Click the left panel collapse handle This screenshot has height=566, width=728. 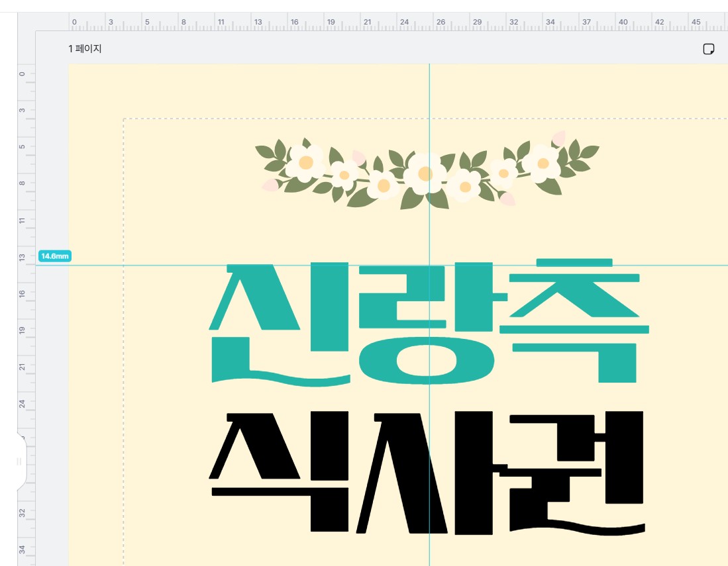click(21, 461)
